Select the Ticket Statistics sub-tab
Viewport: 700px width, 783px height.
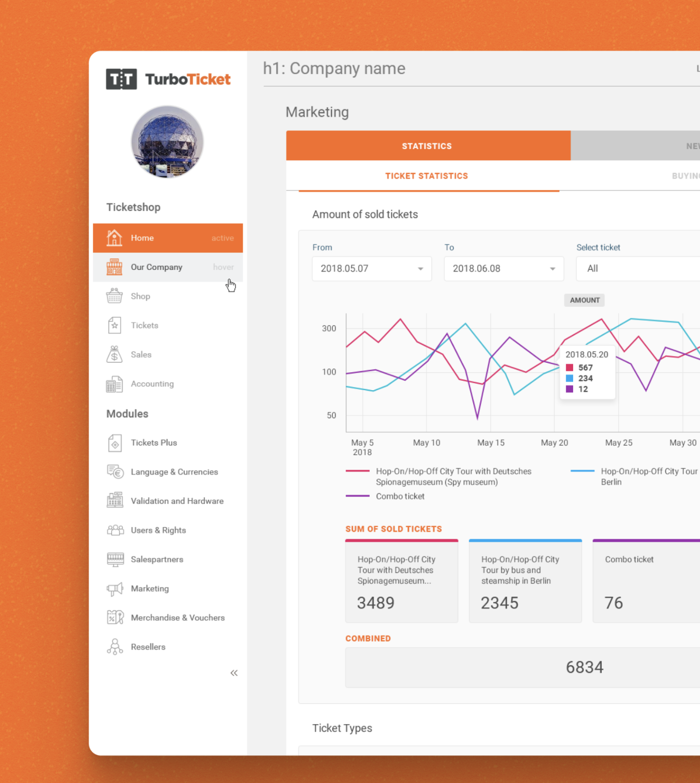coord(427,176)
